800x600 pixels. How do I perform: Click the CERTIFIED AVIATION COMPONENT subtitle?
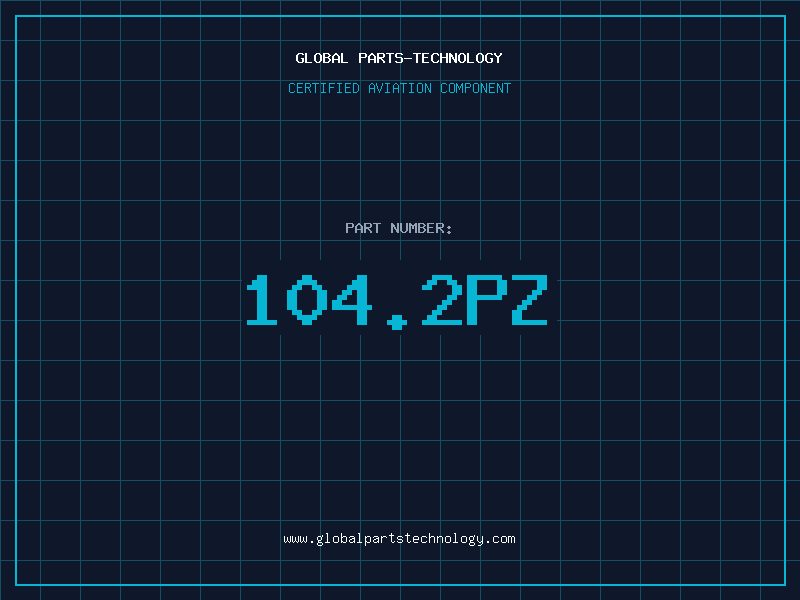pyautogui.click(x=399, y=88)
